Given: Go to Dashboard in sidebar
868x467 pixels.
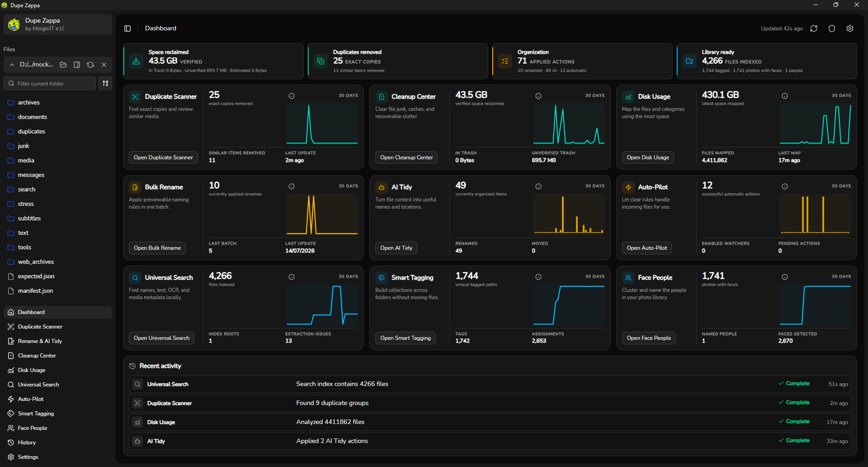Looking at the screenshot, I should pos(58,312).
